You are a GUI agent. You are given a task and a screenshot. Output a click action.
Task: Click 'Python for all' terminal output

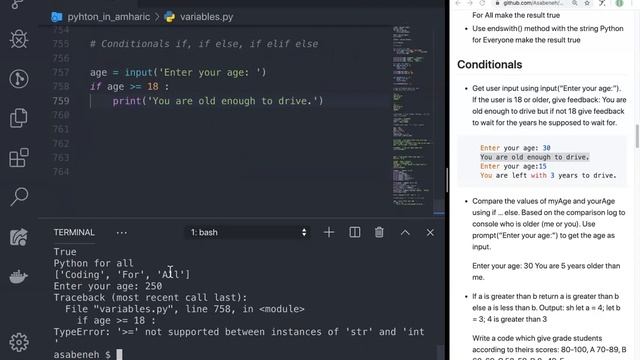tap(93, 263)
